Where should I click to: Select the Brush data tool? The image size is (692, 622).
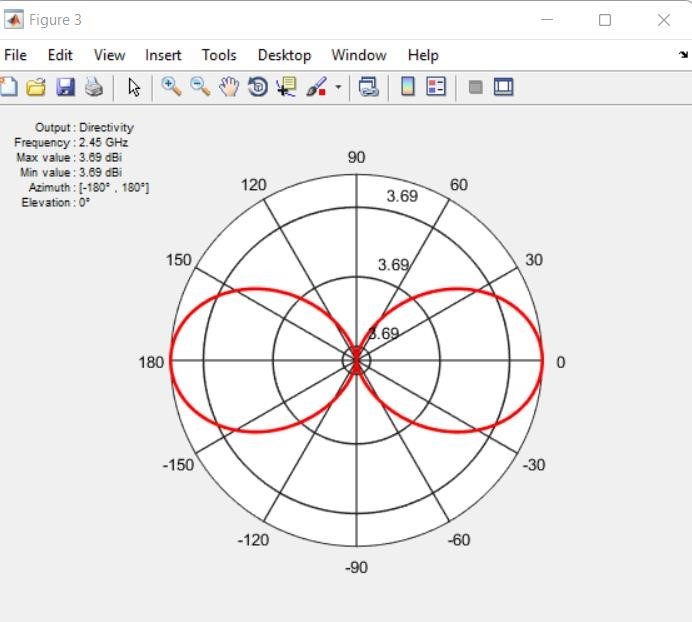click(x=316, y=87)
